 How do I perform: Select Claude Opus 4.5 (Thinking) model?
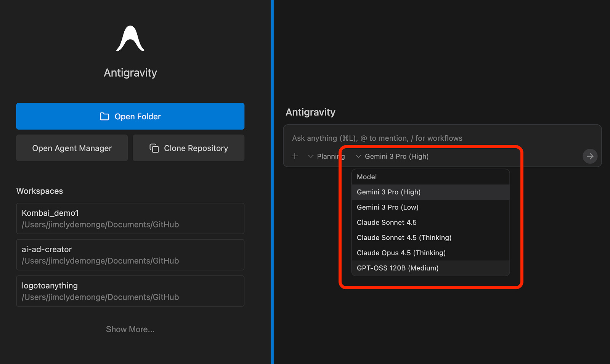[x=430, y=253]
